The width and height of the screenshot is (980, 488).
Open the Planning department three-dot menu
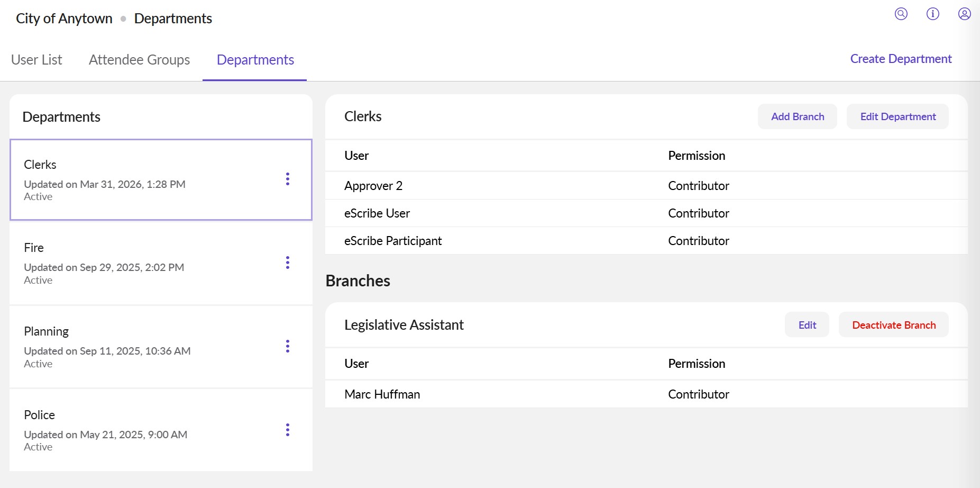288,346
